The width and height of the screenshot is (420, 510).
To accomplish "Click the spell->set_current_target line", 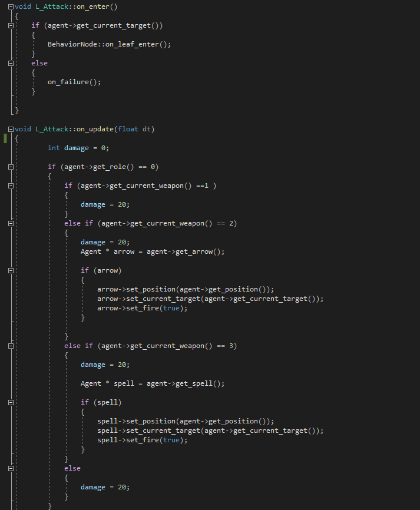I will click(210, 431).
